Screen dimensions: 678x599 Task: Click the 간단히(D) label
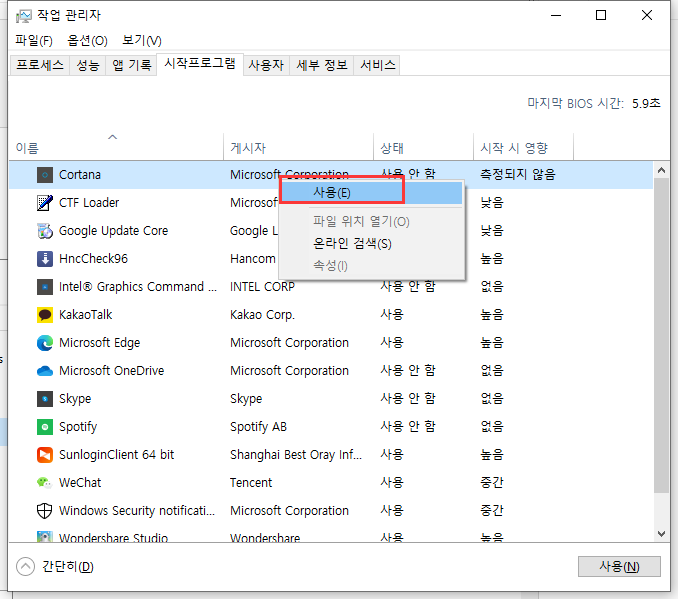(68, 567)
